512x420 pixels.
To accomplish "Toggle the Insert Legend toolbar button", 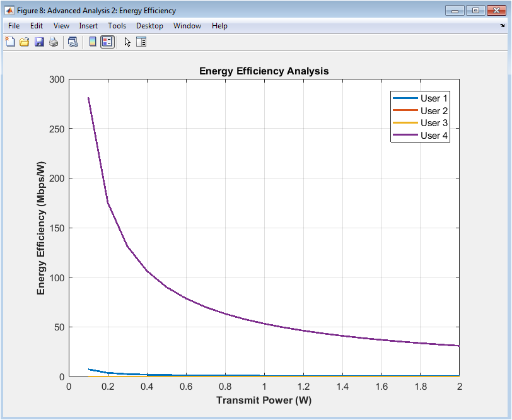I will point(107,42).
